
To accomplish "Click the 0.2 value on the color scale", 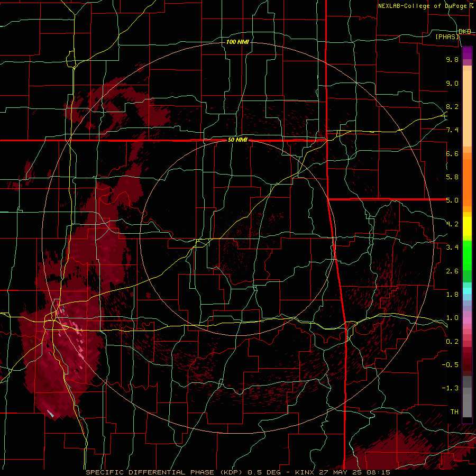I will click(x=452, y=342).
